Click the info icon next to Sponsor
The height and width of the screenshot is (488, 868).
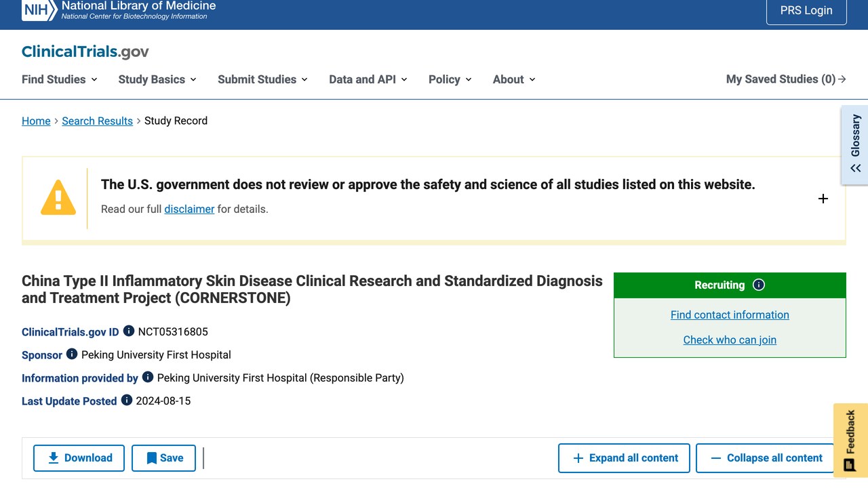(72, 354)
